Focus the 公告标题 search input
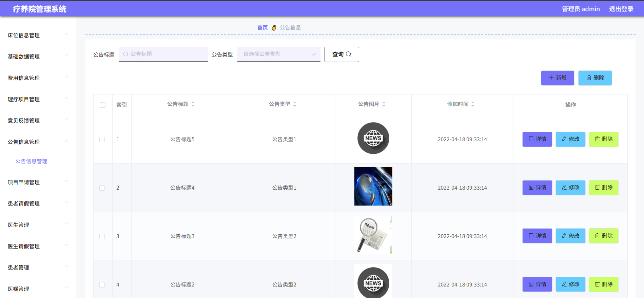 click(163, 54)
